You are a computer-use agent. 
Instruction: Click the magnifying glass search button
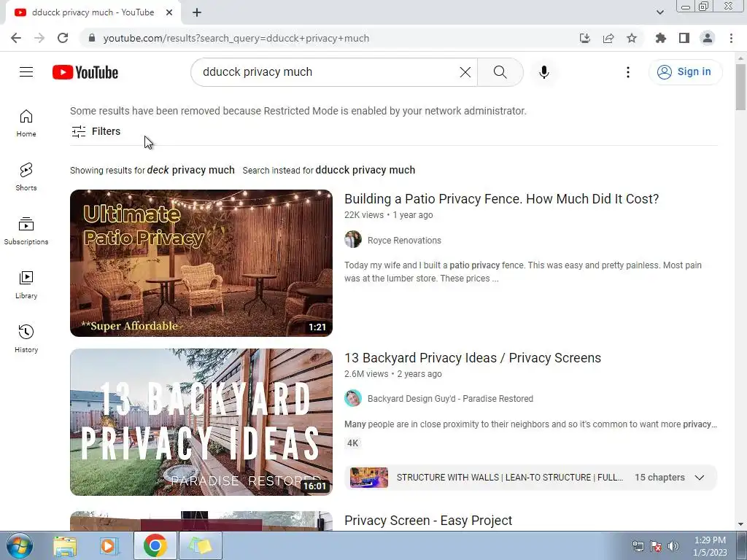pos(500,72)
